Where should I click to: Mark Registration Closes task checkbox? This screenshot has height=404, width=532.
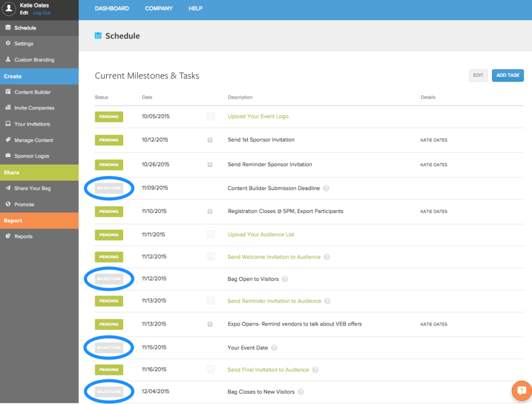(210, 211)
